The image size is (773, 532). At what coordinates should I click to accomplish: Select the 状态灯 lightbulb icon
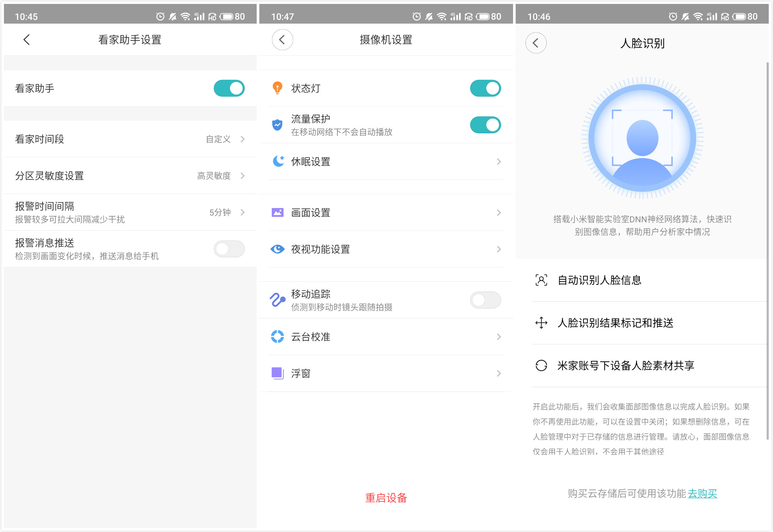tap(277, 88)
